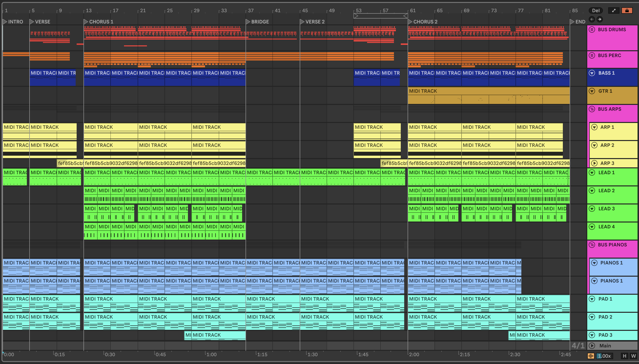Click the 1.00x zoom value slider

pyautogui.click(x=604, y=356)
